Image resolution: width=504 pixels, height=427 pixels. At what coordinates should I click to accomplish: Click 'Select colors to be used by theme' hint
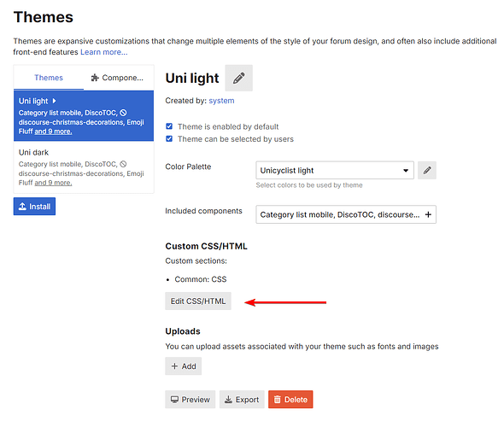309,185
